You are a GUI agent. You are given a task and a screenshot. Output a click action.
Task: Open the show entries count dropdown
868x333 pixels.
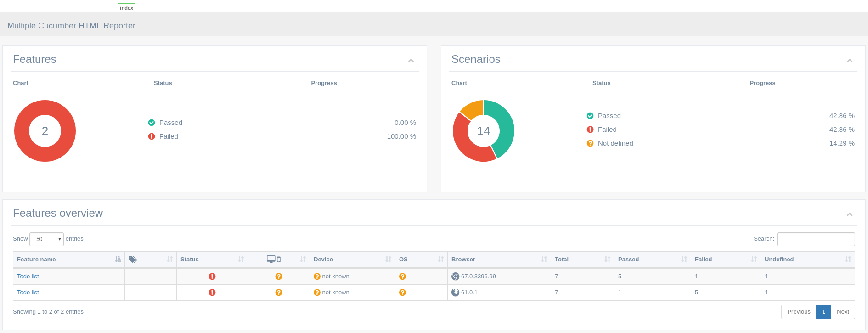pos(46,239)
